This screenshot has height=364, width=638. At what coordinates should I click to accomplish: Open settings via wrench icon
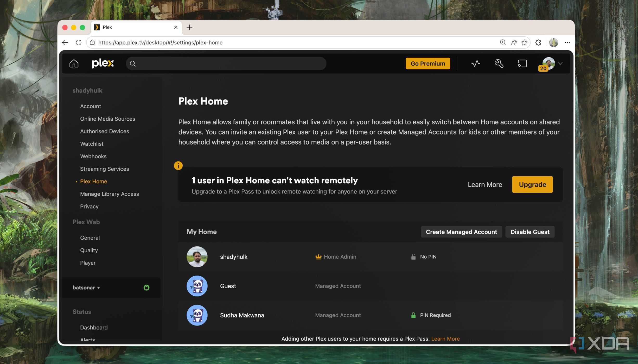point(499,63)
